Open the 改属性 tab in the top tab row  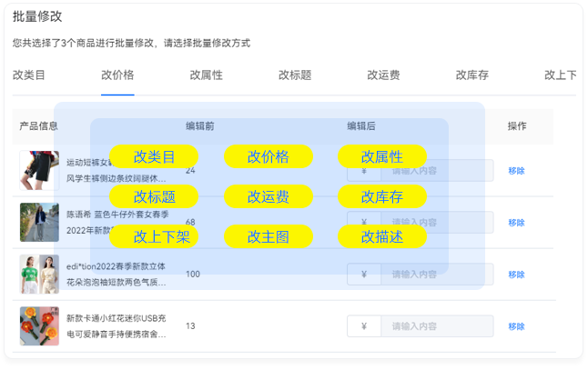(x=207, y=75)
